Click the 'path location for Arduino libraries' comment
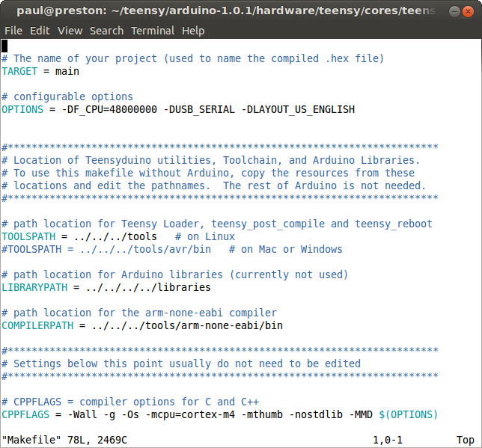 (175, 274)
